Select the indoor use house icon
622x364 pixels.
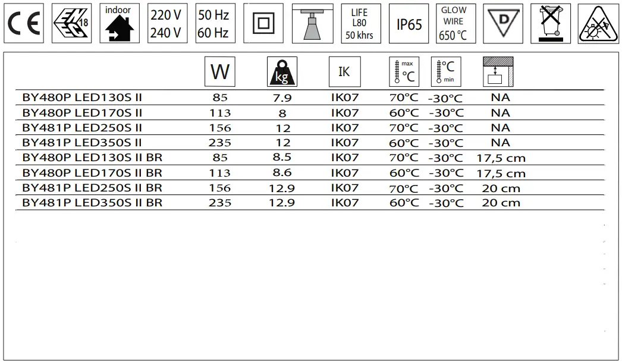118,23
